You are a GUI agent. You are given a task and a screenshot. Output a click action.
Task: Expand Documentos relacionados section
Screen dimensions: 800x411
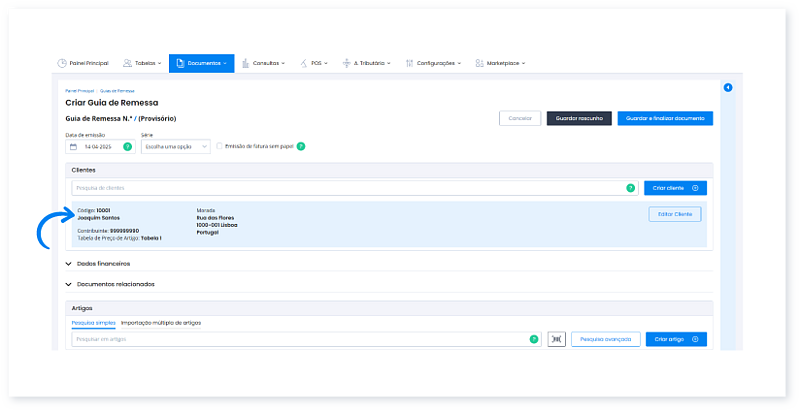(x=115, y=284)
